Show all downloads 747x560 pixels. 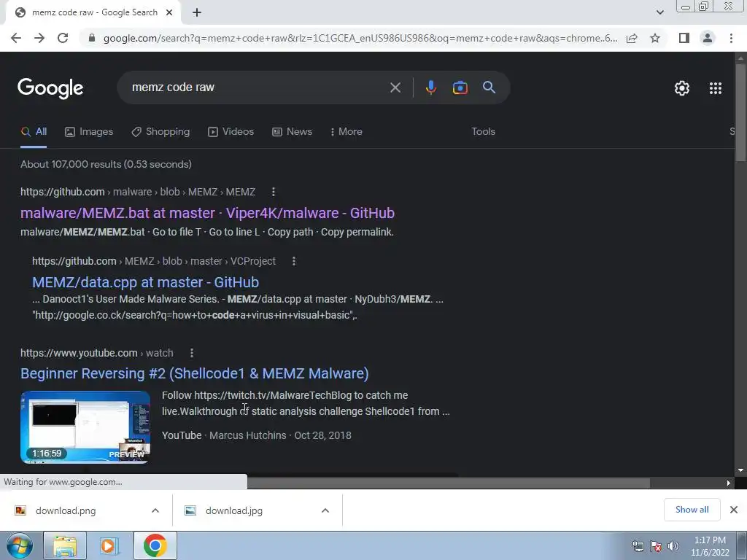pos(692,510)
